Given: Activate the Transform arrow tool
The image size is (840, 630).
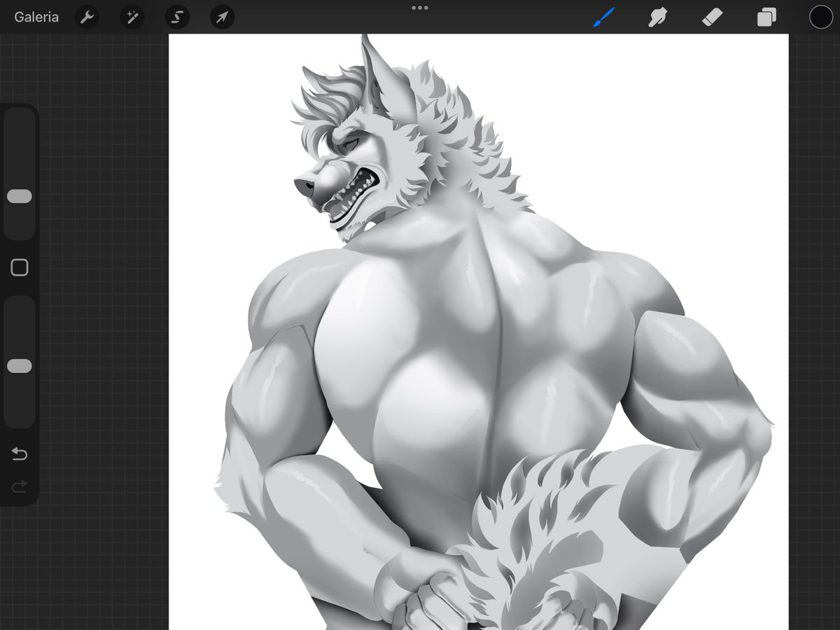Looking at the screenshot, I should coord(222,17).
